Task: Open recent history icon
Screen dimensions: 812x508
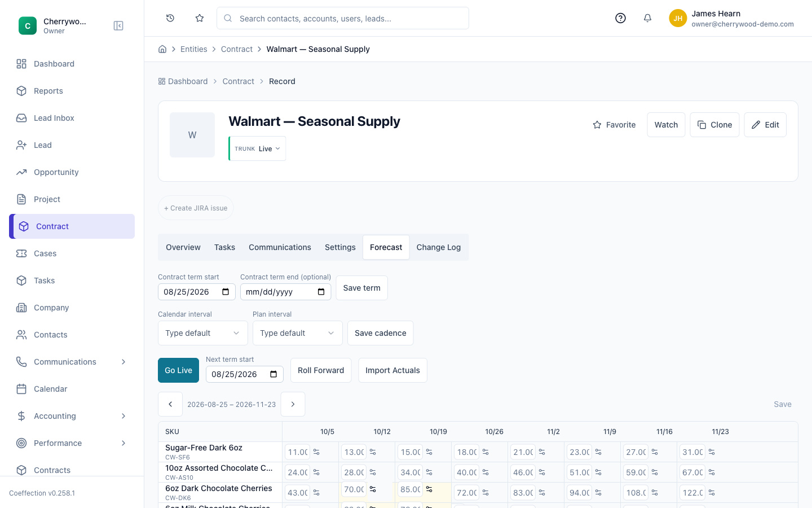Action: (170, 18)
